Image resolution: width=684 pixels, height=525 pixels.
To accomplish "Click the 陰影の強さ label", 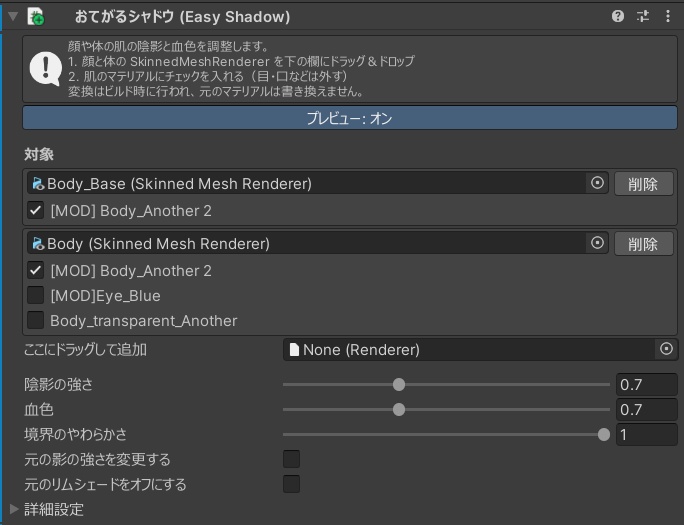I will tap(58, 385).
